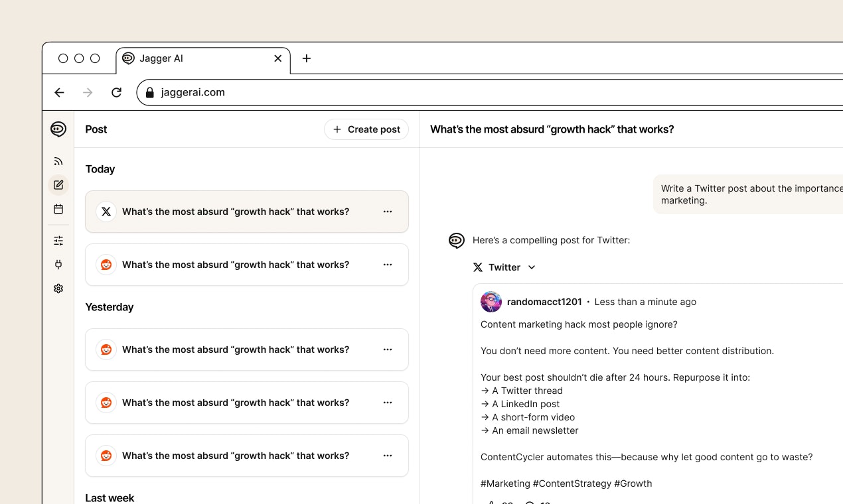Viewport: 843px width, 504px height.
Task: Reload the page with the refresh icon
Action: coord(116,92)
